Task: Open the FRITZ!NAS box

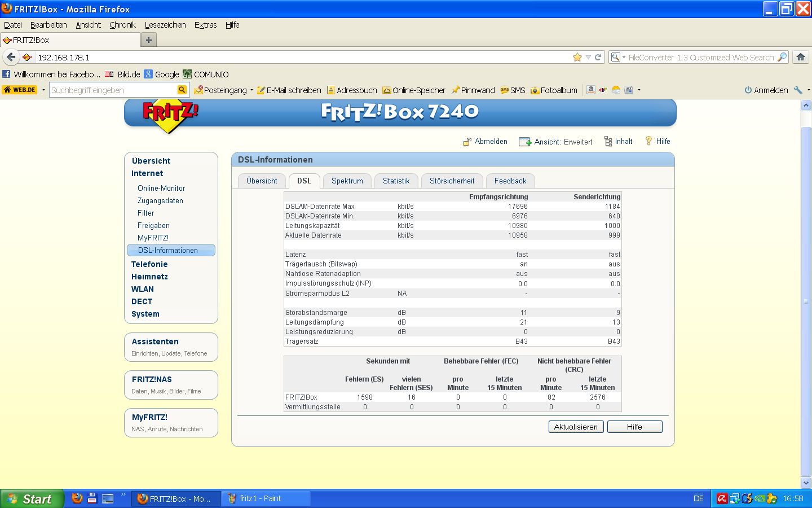Action: pyautogui.click(x=171, y=384)
